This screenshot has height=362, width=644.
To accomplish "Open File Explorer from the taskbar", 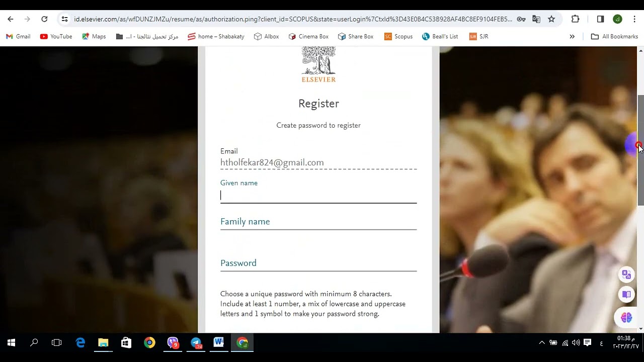I will pyautogui.click(x=103, y=343).
